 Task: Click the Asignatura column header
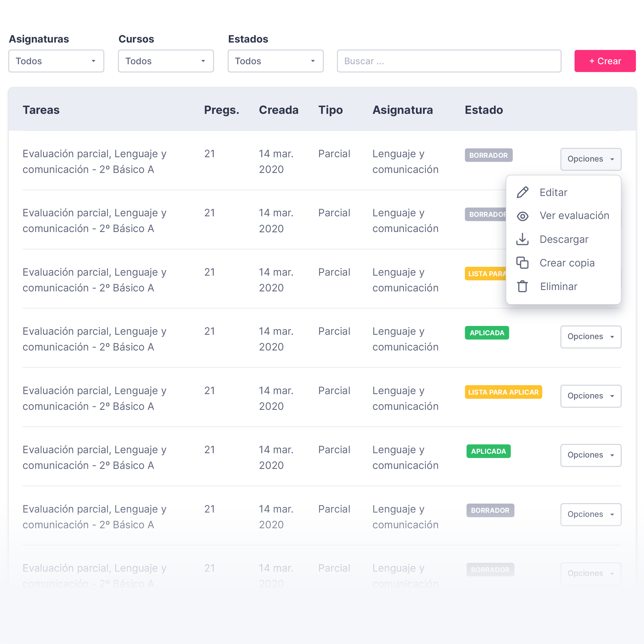(403, 110)
